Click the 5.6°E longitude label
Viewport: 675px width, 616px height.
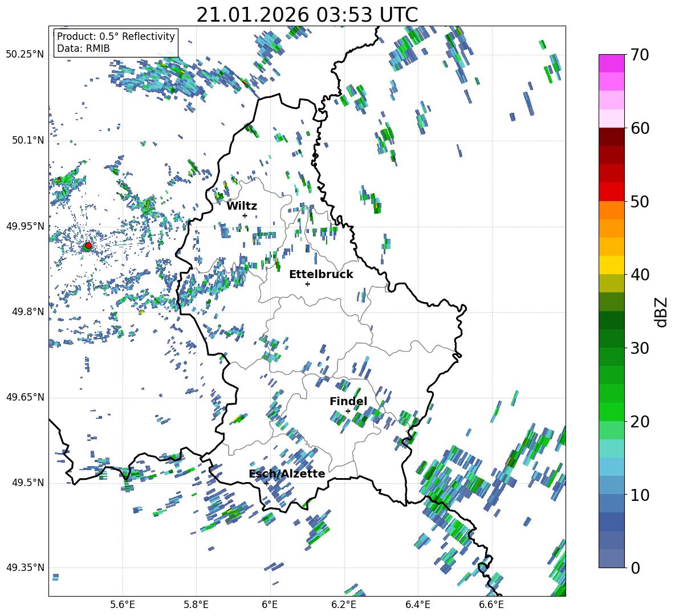click(x=122, y=605)
